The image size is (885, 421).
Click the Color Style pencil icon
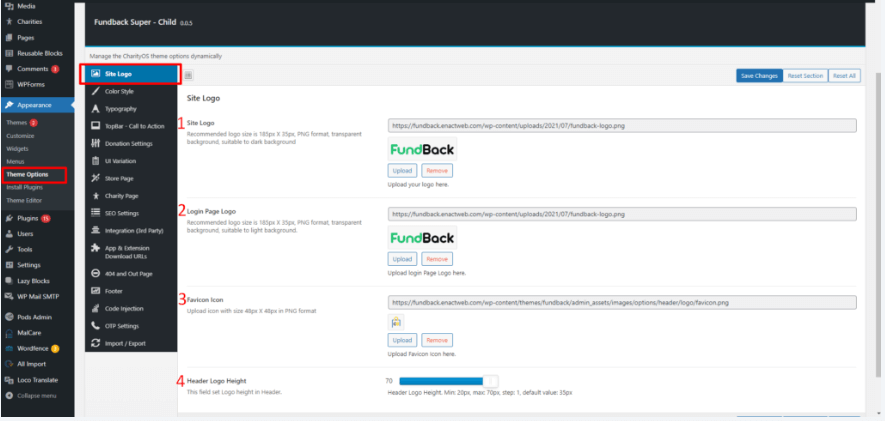click(95, 91)
